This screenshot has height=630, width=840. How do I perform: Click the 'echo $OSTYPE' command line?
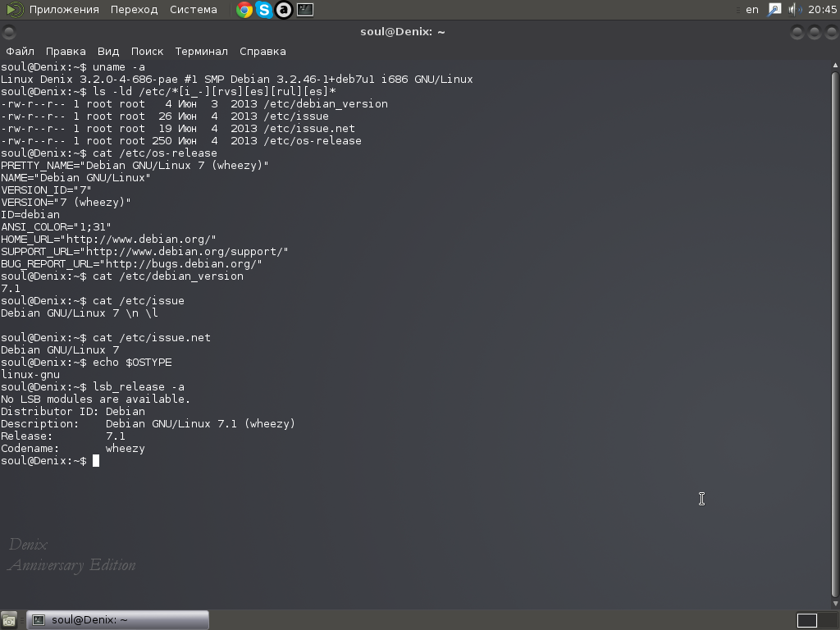pos(86,363)
